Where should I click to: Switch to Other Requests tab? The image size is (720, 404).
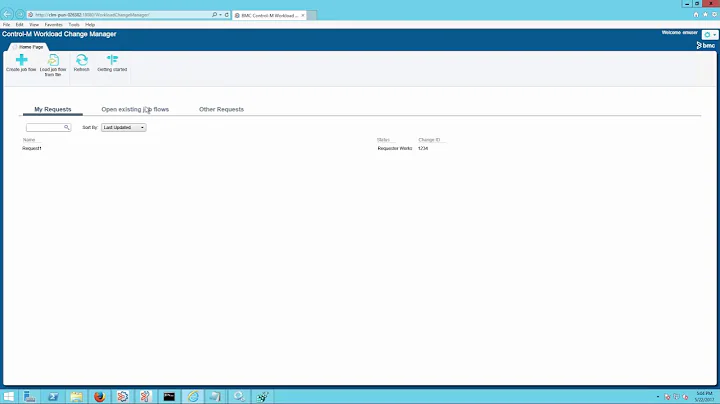point(221,109)
